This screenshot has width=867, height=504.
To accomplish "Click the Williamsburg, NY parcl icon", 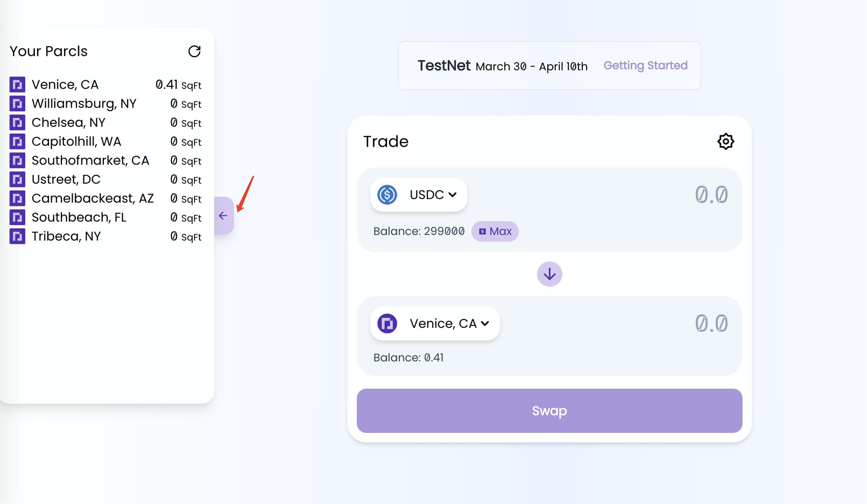I will 17,103.
